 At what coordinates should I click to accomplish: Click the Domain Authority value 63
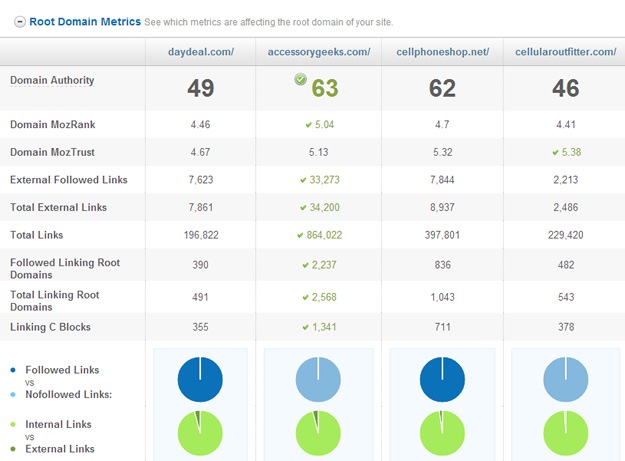coord(325,88)
